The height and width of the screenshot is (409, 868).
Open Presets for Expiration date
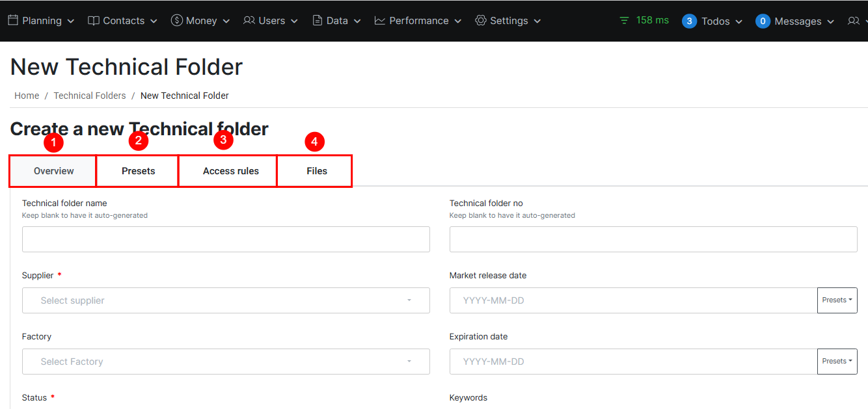837,362
